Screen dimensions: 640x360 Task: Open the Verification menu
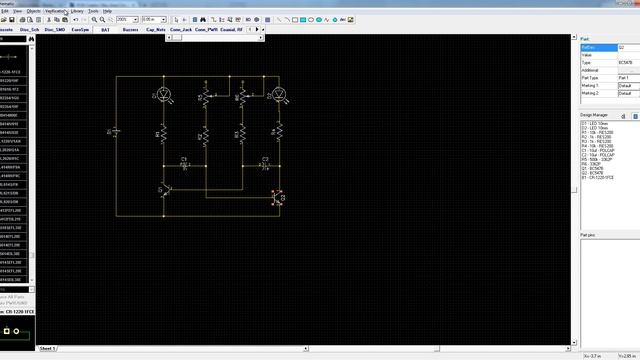[55, 11]
